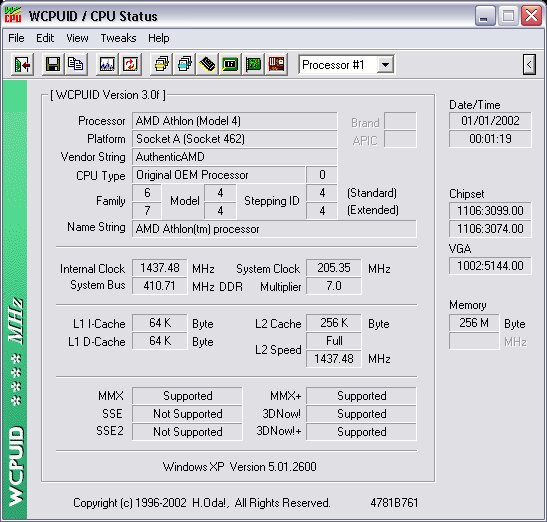
Task: Click the green PCI card icon
Action: pyautogui.click(x=253, y=64)
